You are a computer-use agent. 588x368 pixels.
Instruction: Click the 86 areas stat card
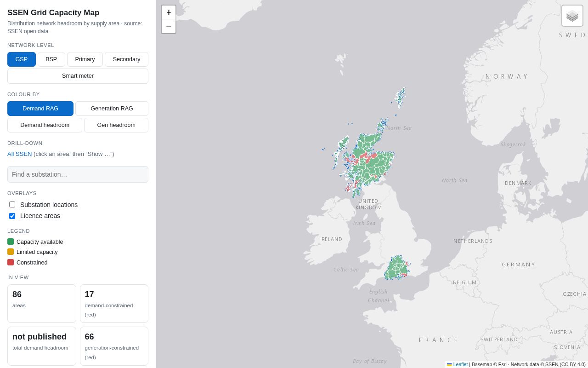42,304
